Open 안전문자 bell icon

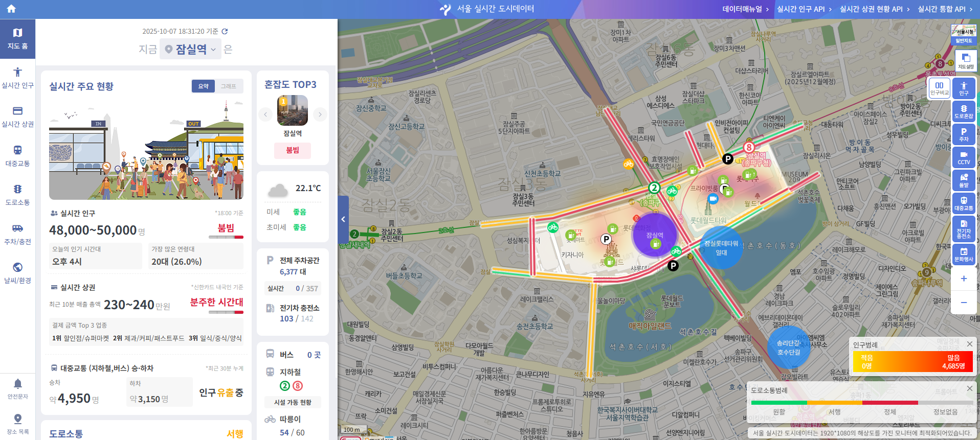[x=17, y=389]
